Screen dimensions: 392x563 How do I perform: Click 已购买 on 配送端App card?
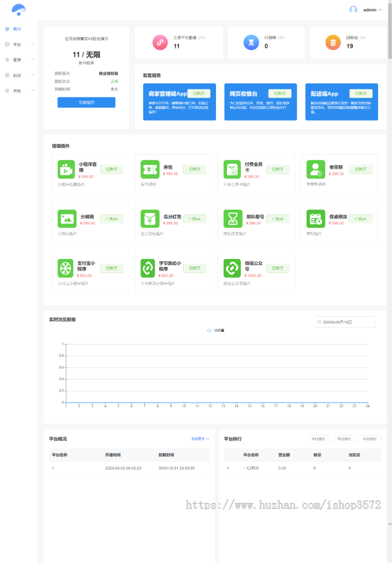point(361,93)
